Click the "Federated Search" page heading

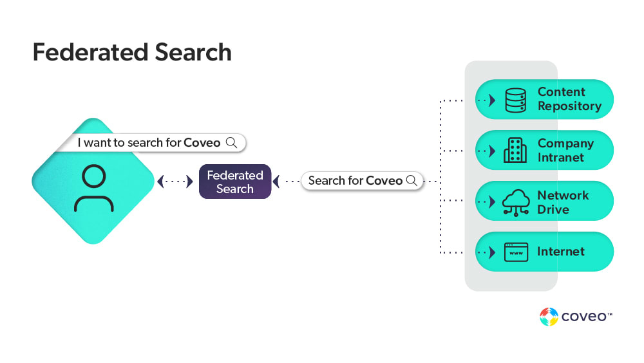click(x=132, y=52)
